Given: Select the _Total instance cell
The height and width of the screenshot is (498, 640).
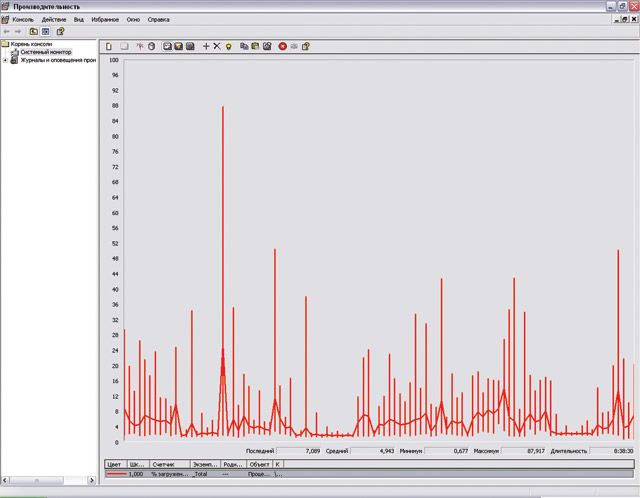Looking at the screenshot, I should [x=200, y=474].
